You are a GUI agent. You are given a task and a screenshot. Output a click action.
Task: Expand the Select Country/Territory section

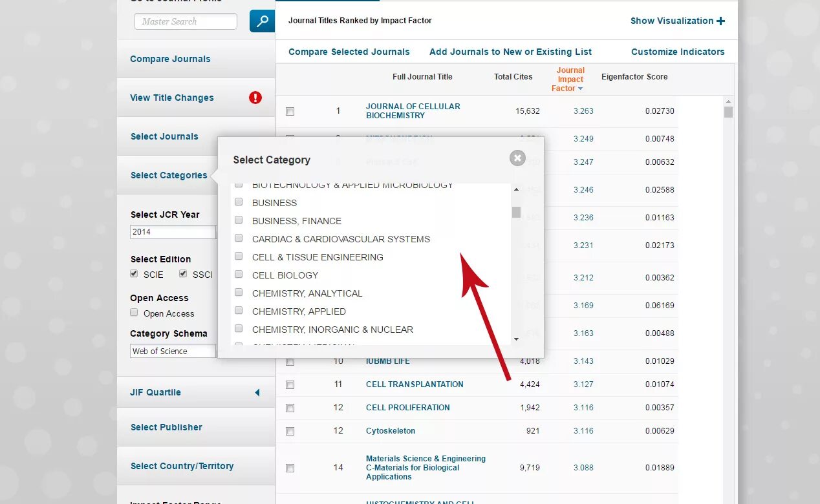pyautogui.click(x=182, y=466)
